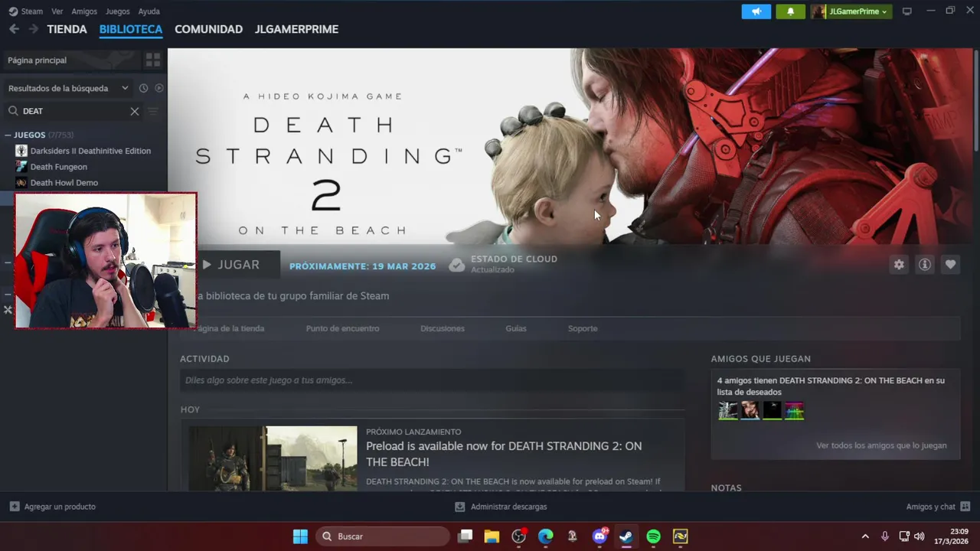The height and width of the screenshot is (551, 980).
Task: Open the green notifications bell
Action: 790,11
